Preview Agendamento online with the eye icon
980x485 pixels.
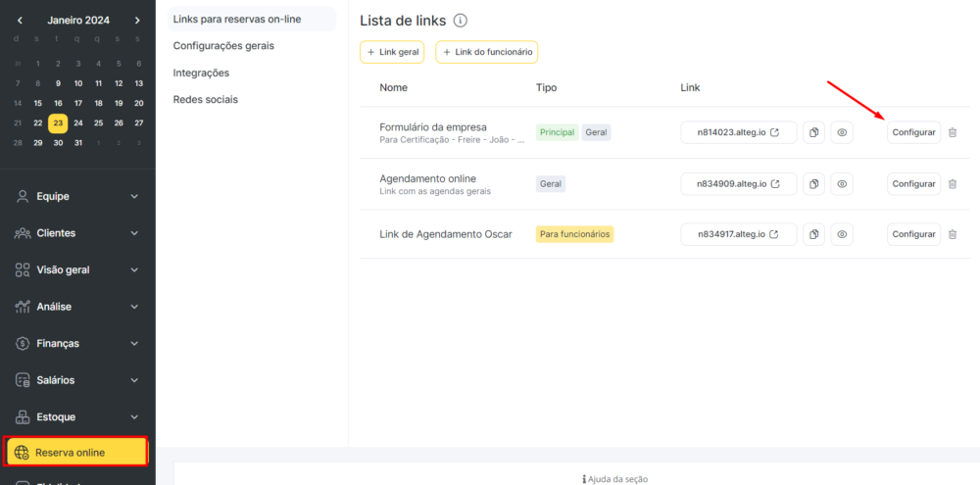(x=842, y=184)
